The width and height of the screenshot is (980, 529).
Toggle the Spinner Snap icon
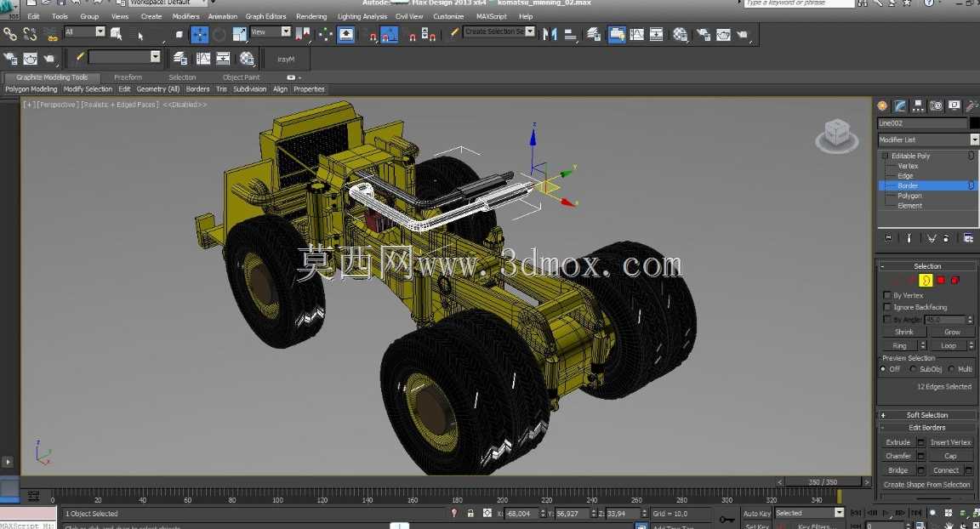point(428,34)
